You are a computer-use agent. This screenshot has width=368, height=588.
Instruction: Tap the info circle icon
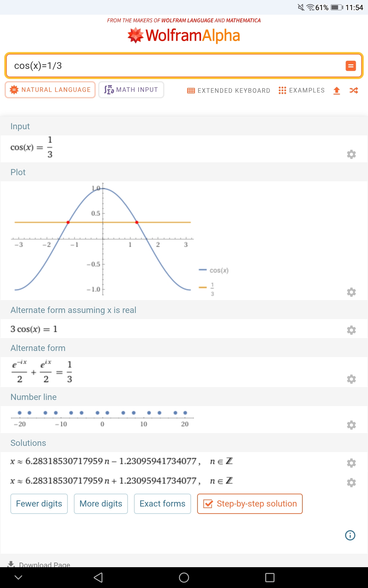(350, 535)
